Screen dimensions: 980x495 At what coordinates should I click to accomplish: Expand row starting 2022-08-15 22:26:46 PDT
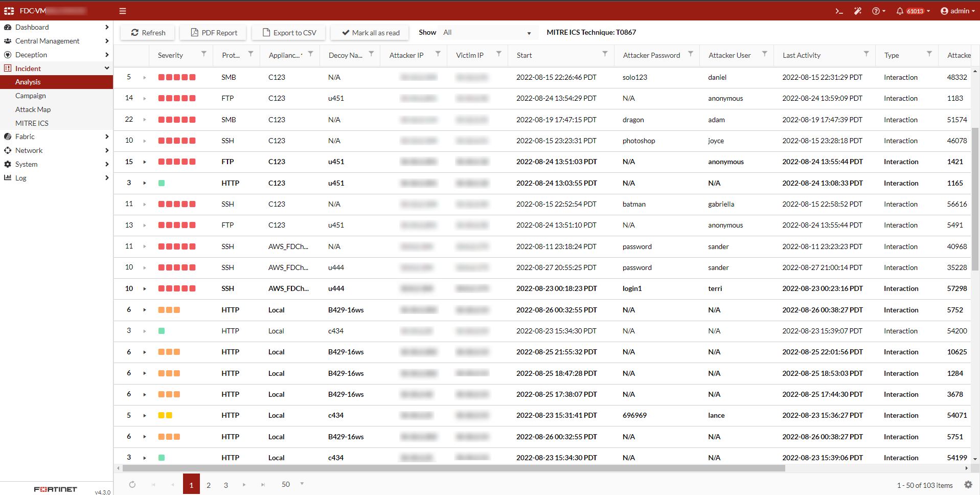coord(145,78)
